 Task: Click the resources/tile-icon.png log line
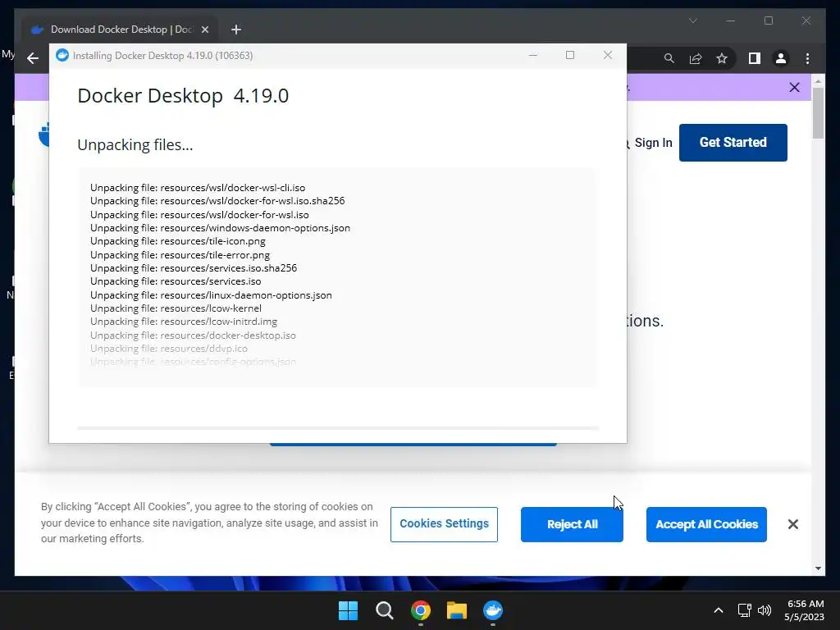178,241
